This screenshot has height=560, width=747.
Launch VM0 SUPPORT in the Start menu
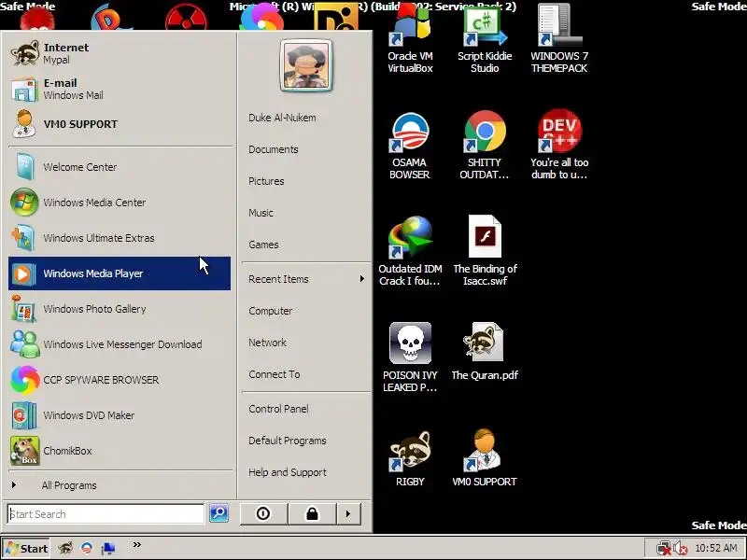point(120,124)
